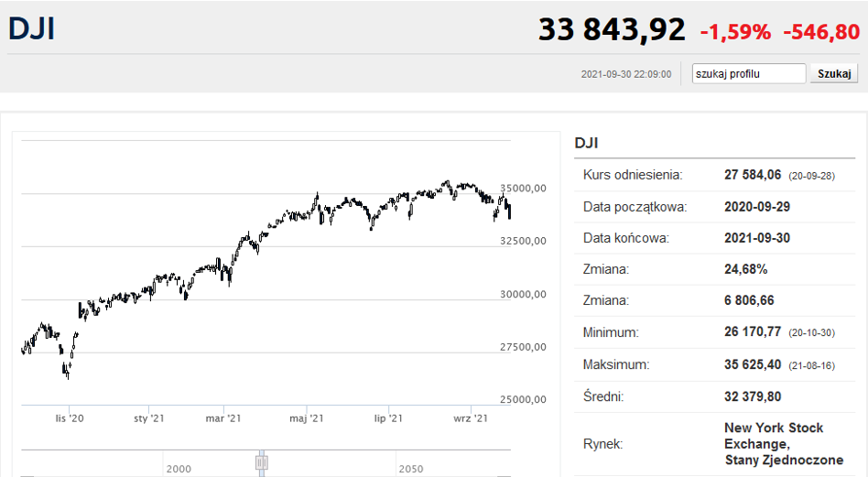The height and width of the screenshot is (477, 868).
Task: Click the "lis '20" time axis label
Action: [x=70, y=418]
